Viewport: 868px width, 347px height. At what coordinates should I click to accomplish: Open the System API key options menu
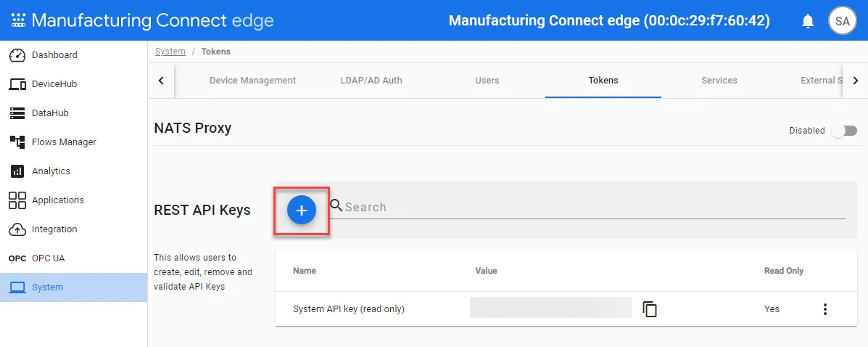point(824,309)
